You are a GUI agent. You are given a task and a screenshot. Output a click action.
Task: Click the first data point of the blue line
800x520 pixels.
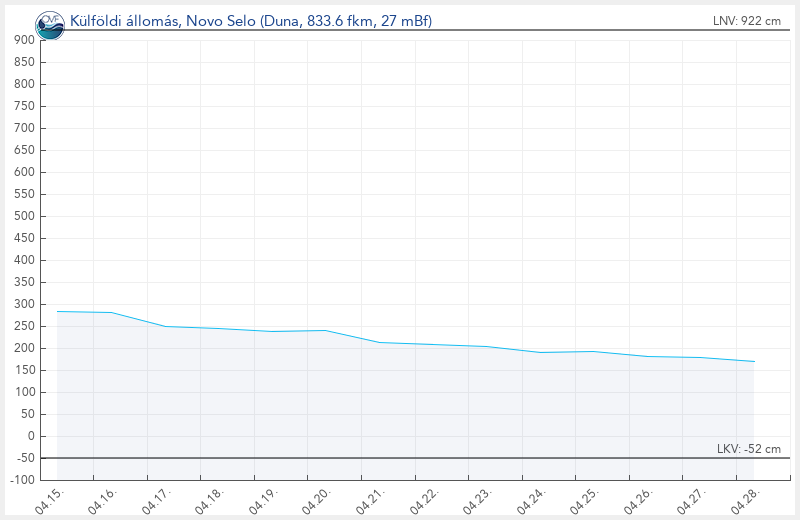[57, 311]
